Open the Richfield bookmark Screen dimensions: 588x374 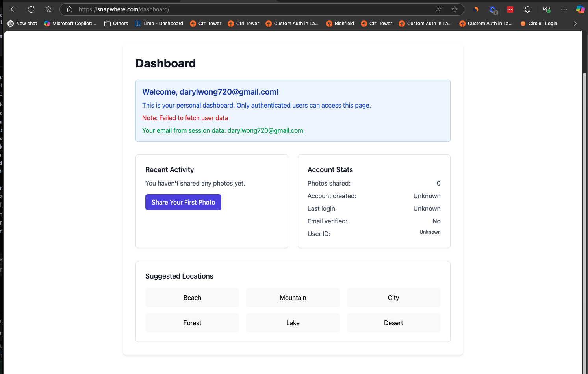click(x=340, y=24)
